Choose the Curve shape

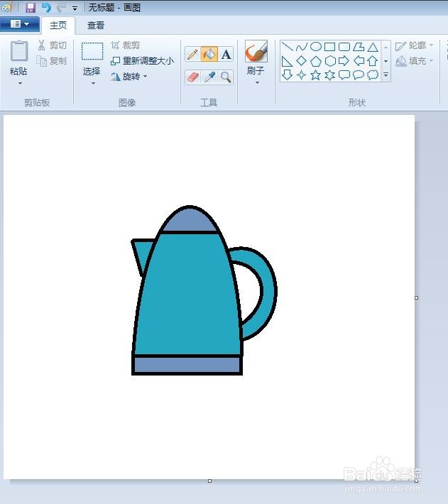point(301,47)
